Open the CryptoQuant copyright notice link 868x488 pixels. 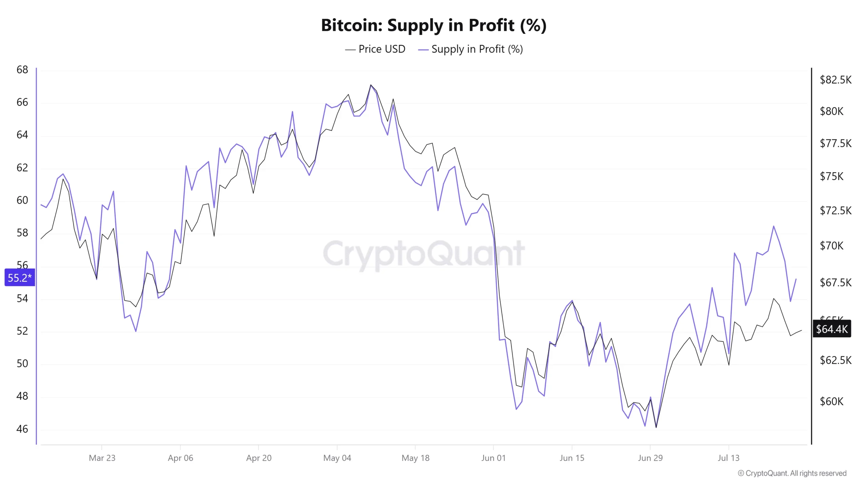coord(792,473)
